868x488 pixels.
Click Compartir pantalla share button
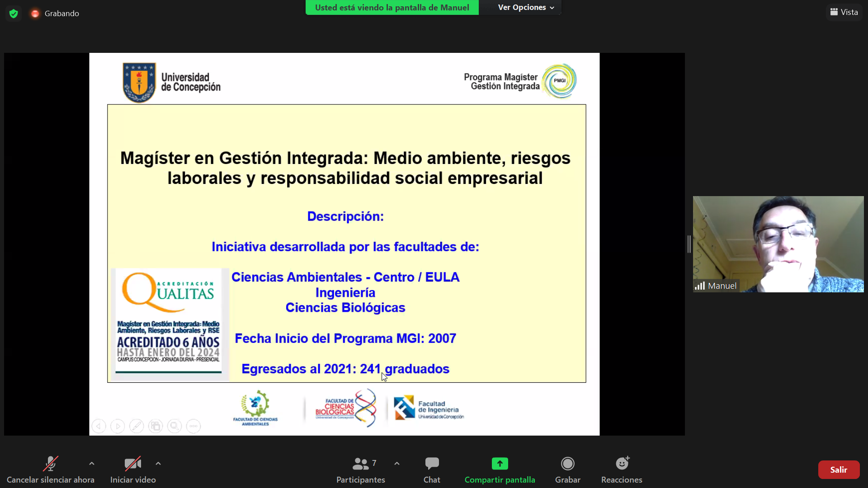click(500, 470)
